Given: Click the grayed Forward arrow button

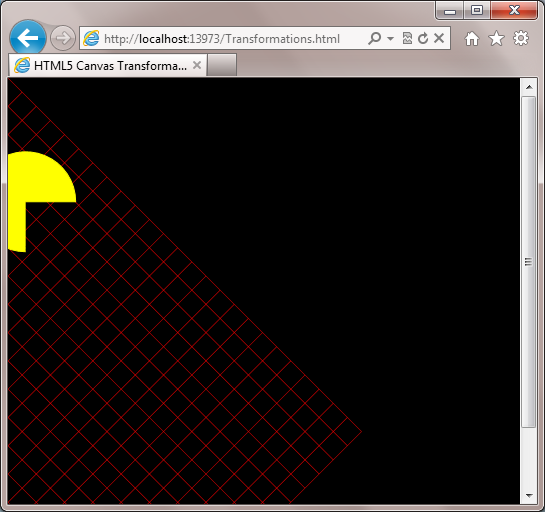Looking at the screenshot, I should 63,38.
